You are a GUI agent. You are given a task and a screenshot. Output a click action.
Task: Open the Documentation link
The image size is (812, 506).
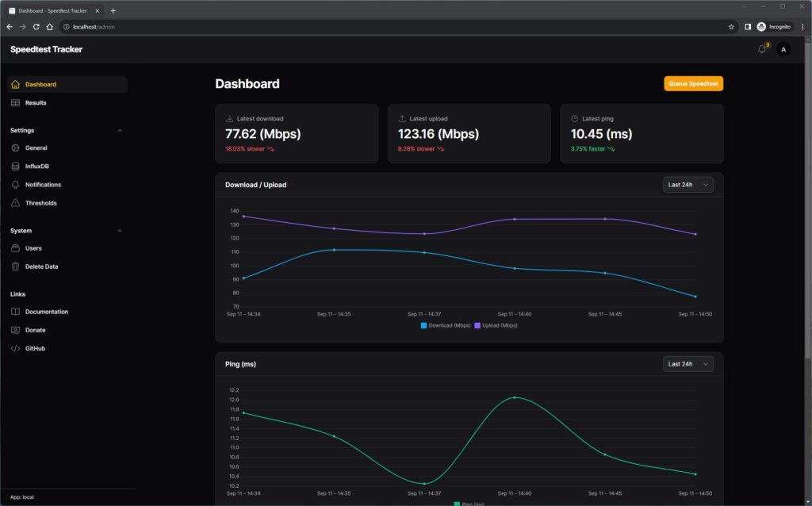tap(48, 311)
